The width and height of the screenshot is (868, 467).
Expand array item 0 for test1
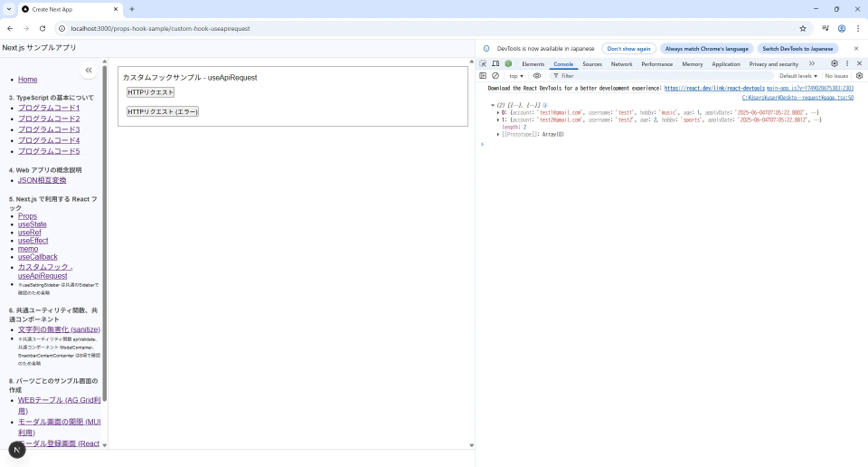point(498,112)
